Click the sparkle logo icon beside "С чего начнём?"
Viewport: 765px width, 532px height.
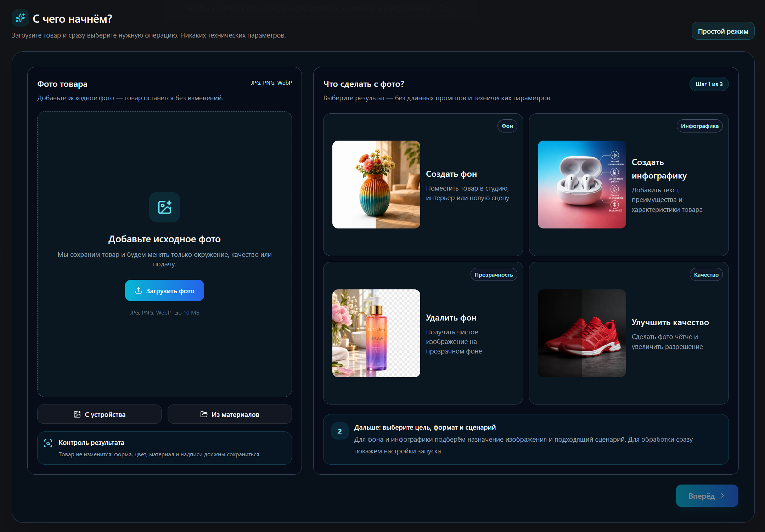20,18
